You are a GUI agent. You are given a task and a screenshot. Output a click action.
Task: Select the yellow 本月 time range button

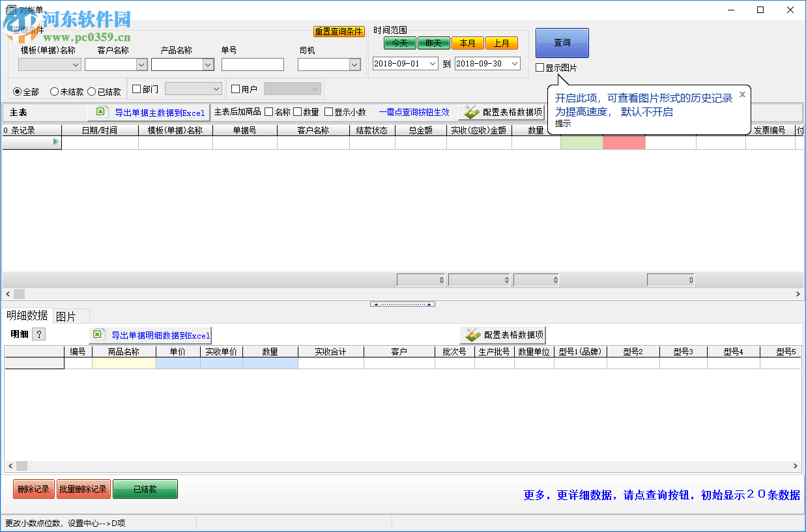(467, 43)
